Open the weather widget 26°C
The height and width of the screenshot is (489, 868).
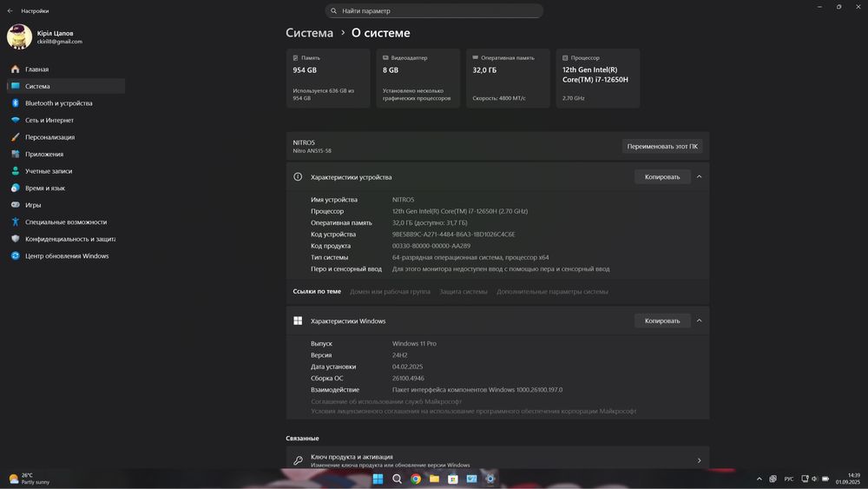[x=29, y=479]
